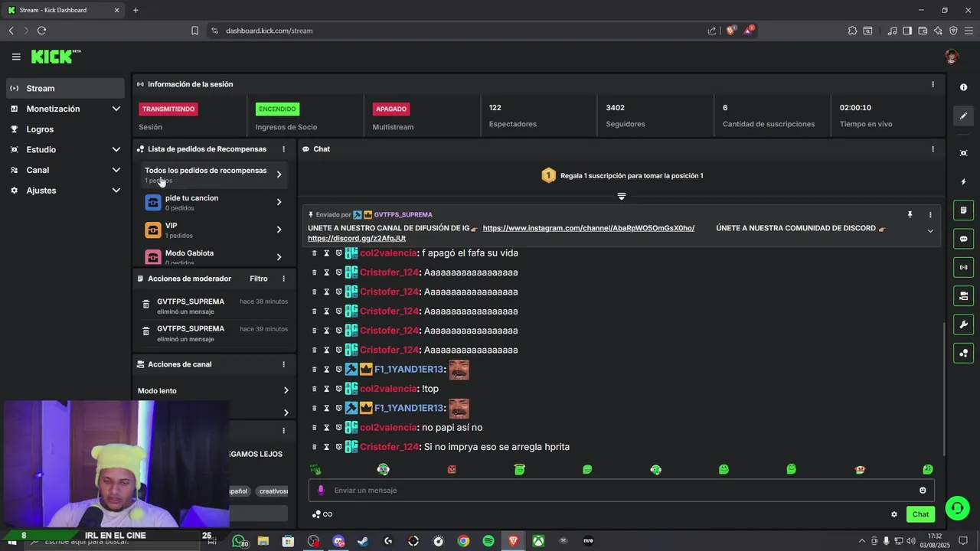Select the red angry emote in quick emotes
Viewport: 980px width, 551px height.
coord(452,469)
